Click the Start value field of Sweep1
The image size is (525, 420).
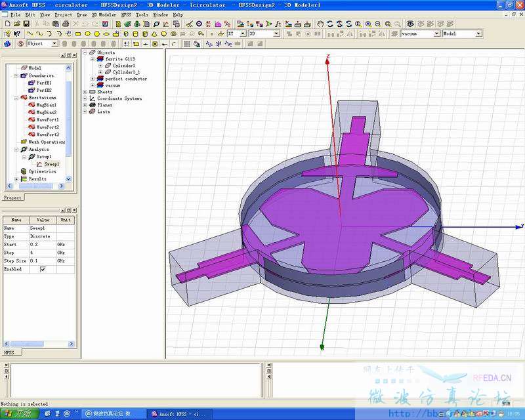(43, 245)
